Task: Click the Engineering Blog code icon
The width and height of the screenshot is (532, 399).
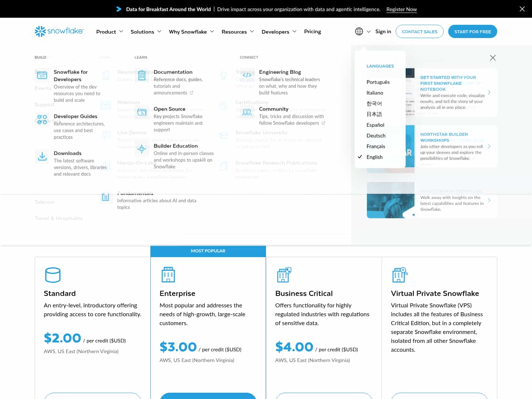Action: click(247, 75)
